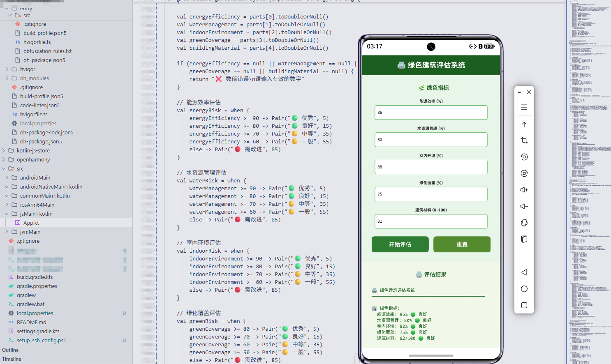Minimize the emulator toolbar panel
The height and width of the screenshot is (364, 611).
click(519, 92)
